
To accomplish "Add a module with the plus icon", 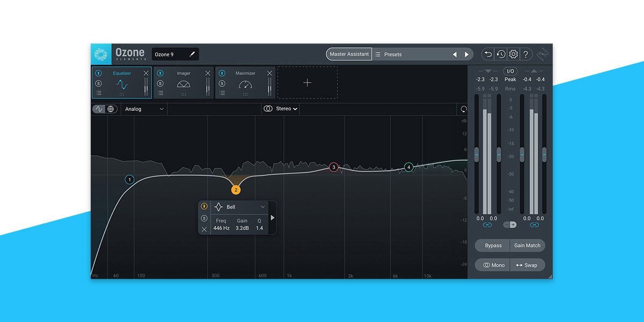I will point(308,83).
